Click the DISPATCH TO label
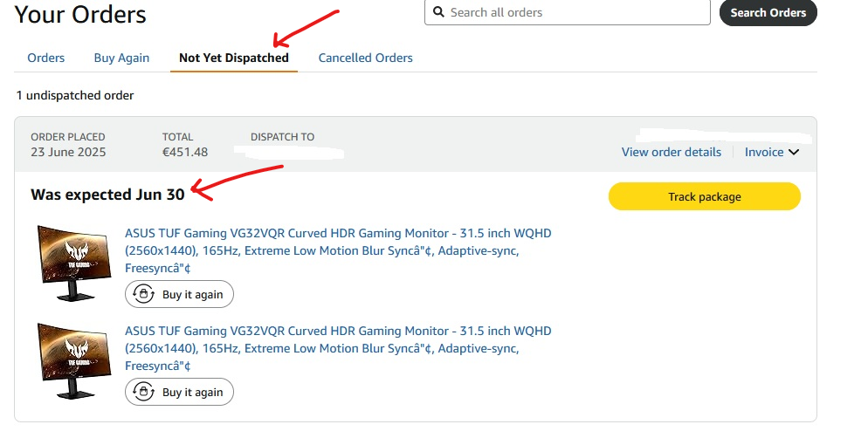This screenshot has width=868, height=438. click(x=282, y=137)
